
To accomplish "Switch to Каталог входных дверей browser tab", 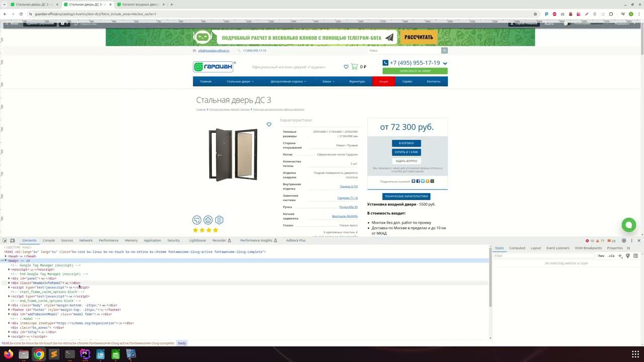I will click(141, 5).
